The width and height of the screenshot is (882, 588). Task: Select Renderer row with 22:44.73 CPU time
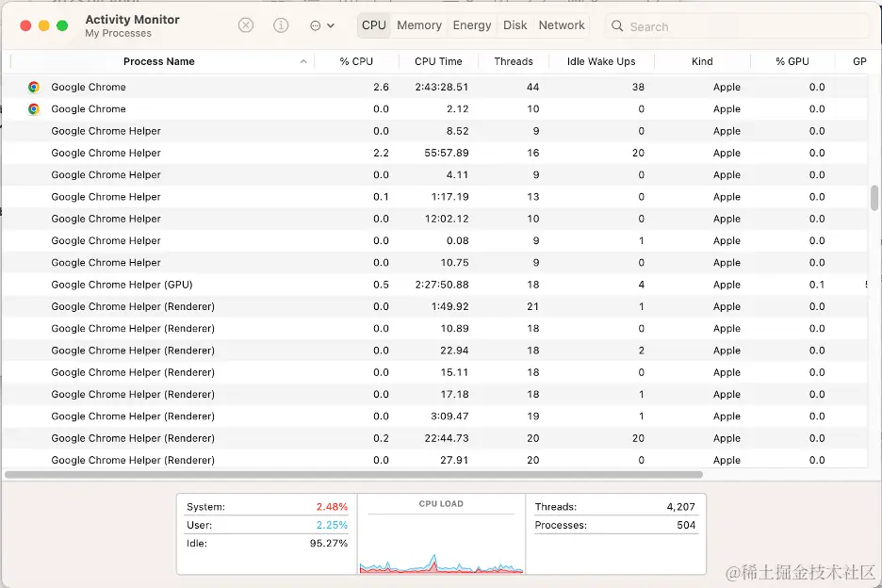click(x=434, y=438)
